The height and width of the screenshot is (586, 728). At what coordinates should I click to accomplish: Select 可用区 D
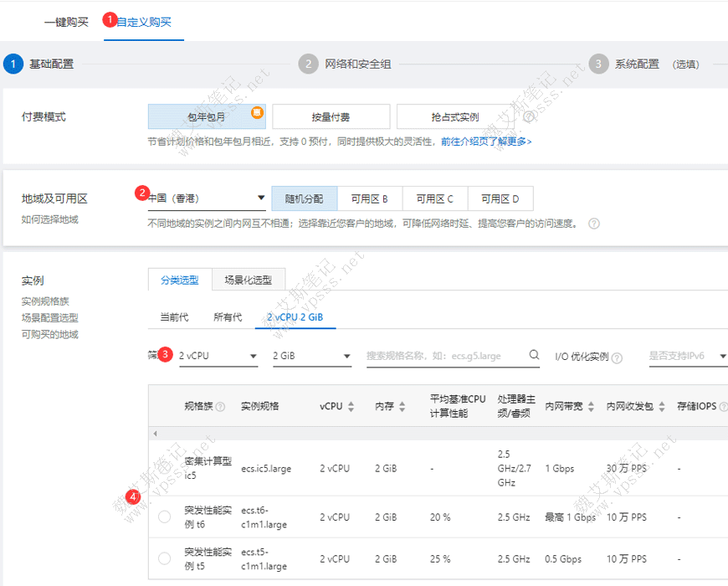coord(500,198)
